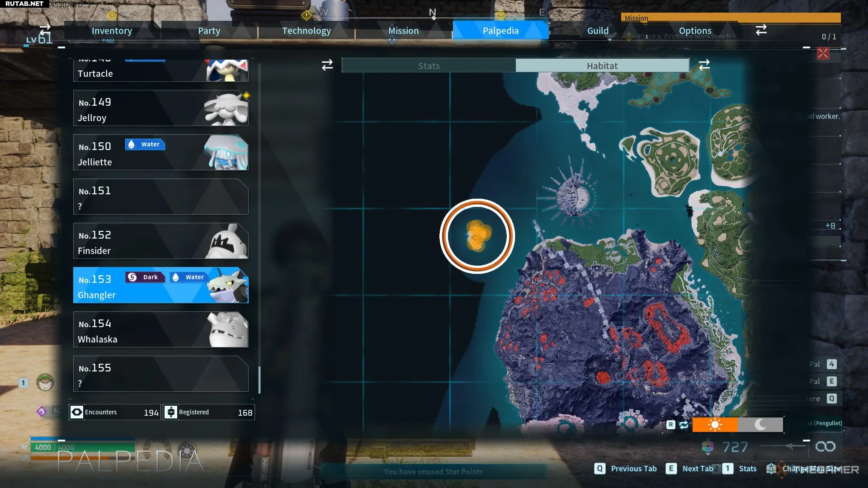Select unknown No.151 entry
Viewport: 868px width, 488px height.
161,197
